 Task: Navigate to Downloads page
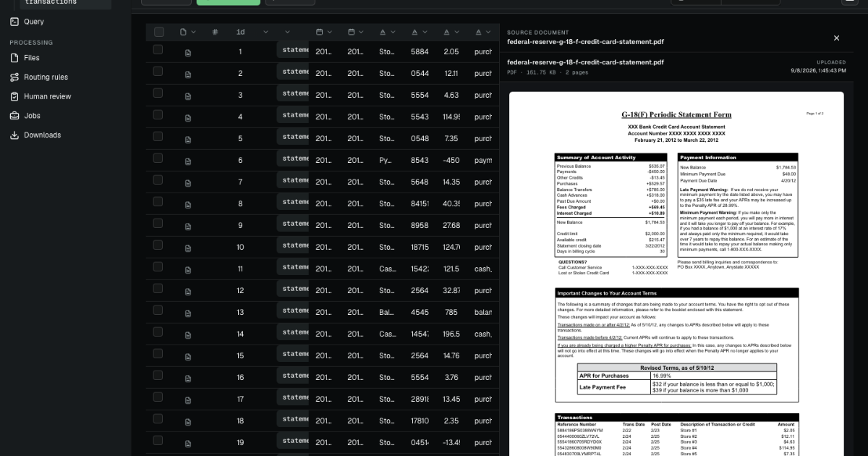tap(42, 135)
